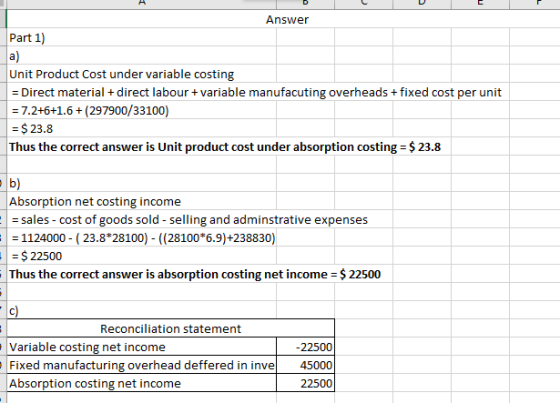Screen dimensions: 560x403
Task: Select bold 'absorption costing net income = $ 22500' line
Action: pos(195,274)
